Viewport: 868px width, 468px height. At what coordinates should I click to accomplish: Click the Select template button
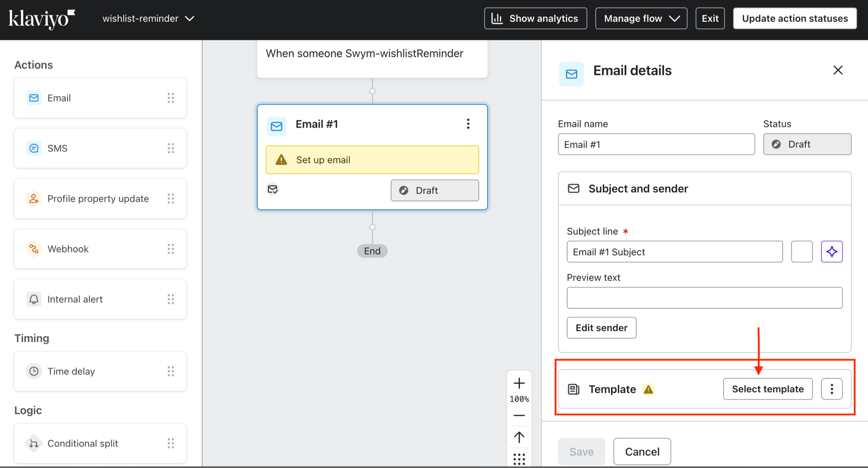(x=768, y=389)
